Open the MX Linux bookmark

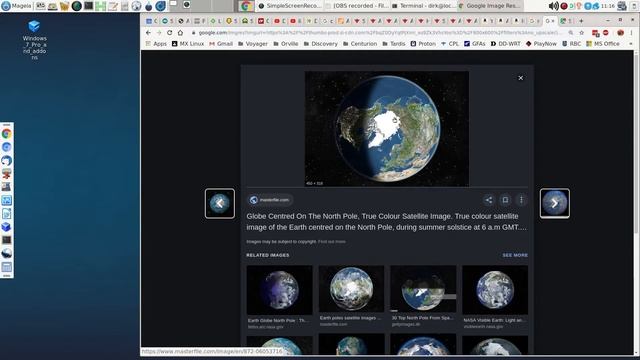click(187, 44)
